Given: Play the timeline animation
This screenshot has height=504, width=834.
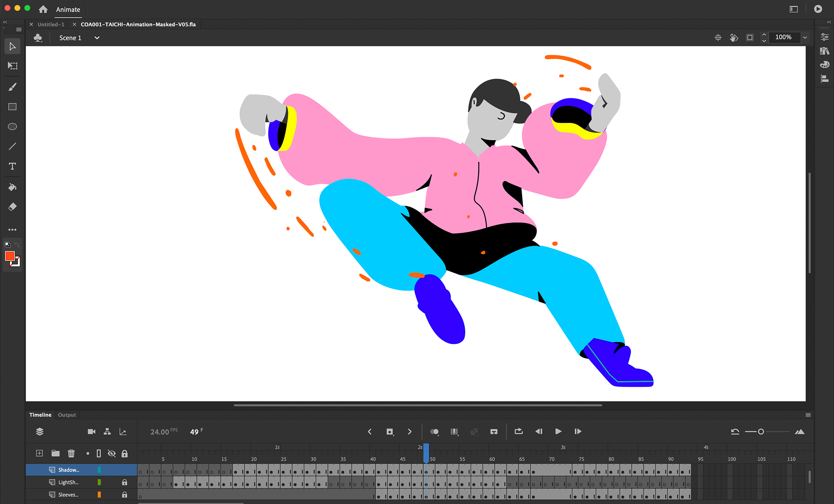Looking at the screenshot, I should pos(558,432).
